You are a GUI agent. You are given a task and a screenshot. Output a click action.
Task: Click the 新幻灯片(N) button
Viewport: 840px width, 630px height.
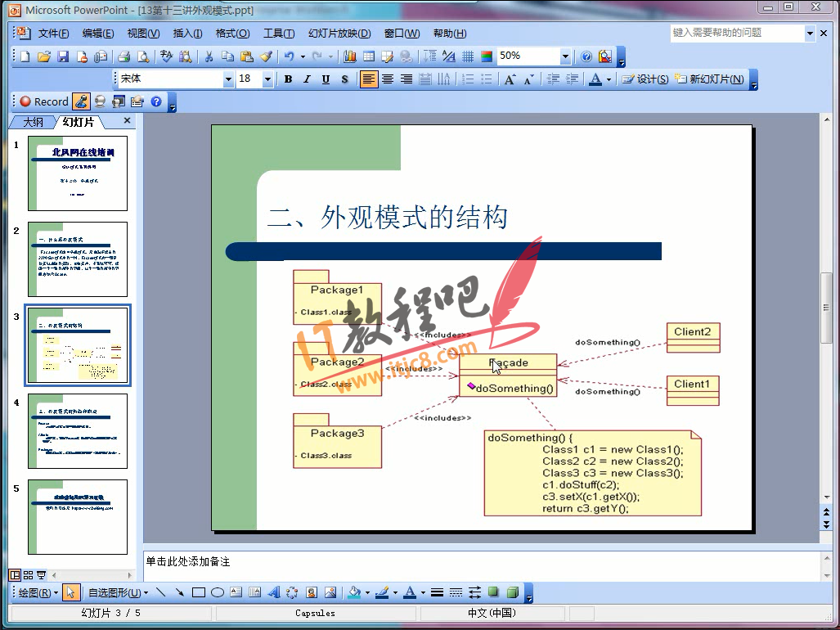tap(709, 79)
